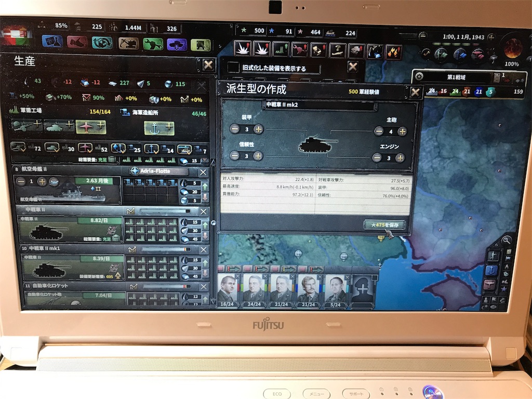The height and width of the screenshot is (399, 532).
Task: Toggle the tank filter checkbox (30)
Action: pyautogui.click(x=52, y=148)
